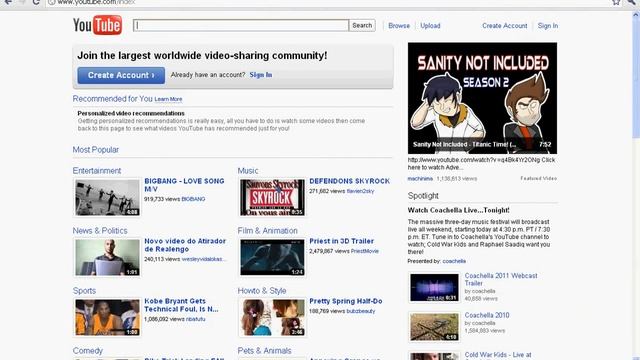The width and height of the screenshot is (640, 360).
Task: Open Cold War Kids - Live at title
Action: point(498,355)
